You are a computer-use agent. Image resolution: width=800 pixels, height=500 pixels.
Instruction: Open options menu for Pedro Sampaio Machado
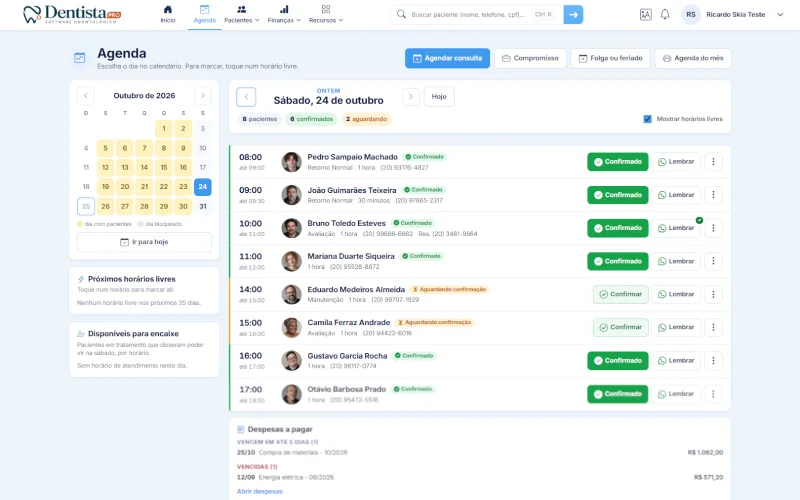tap(713, 162)
